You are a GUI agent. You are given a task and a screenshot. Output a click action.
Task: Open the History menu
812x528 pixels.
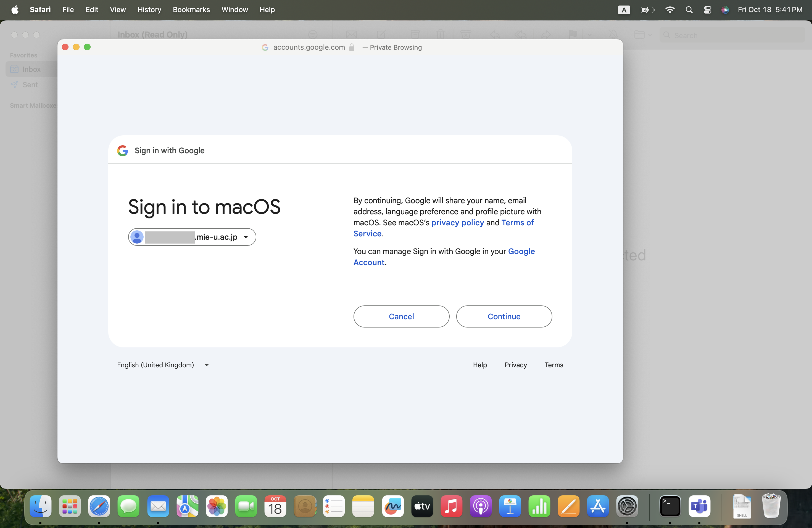(x=149, y=10)
